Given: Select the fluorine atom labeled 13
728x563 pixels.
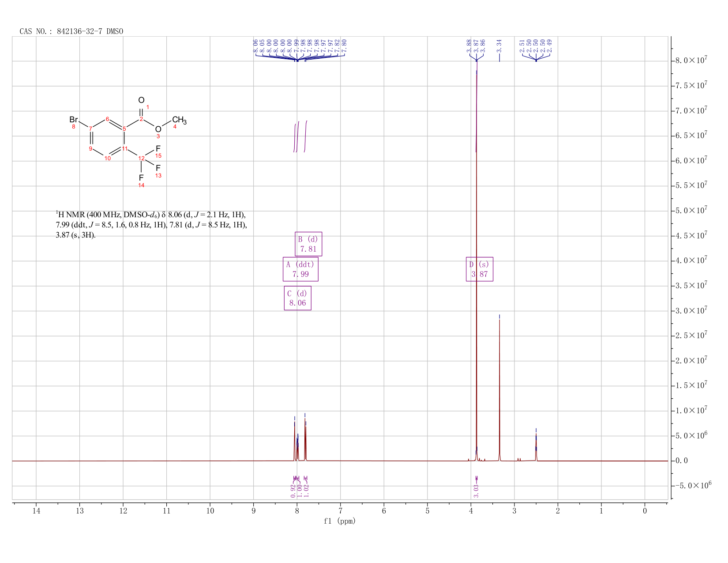Looking at the screenshot, I should click(x=158, y=168).
